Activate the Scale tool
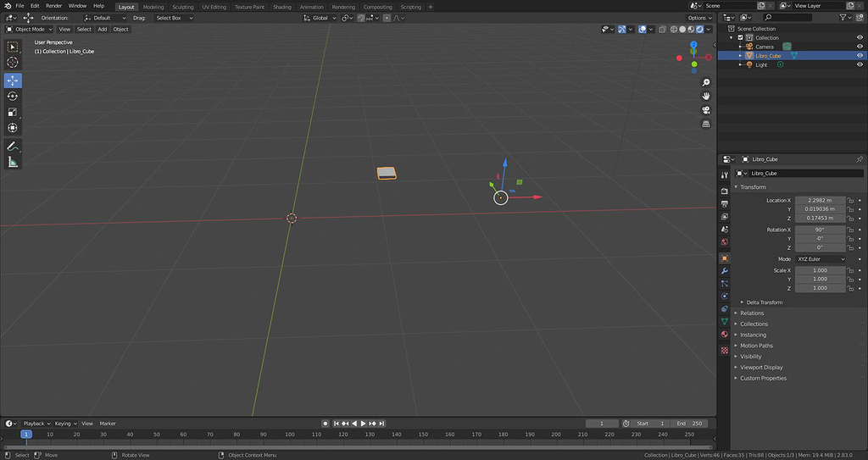 pos(13,112)
